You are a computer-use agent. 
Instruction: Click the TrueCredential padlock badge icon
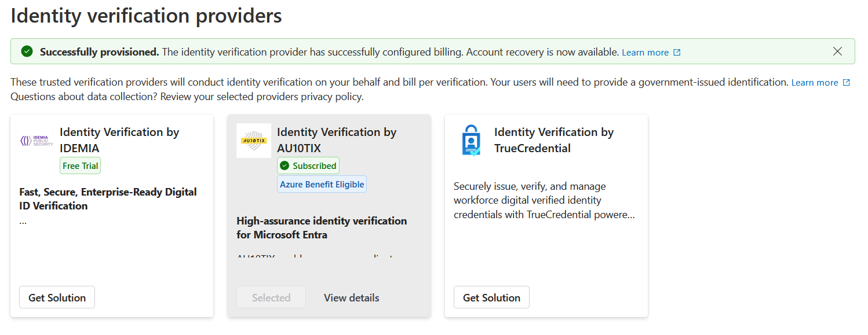point(471,141)
